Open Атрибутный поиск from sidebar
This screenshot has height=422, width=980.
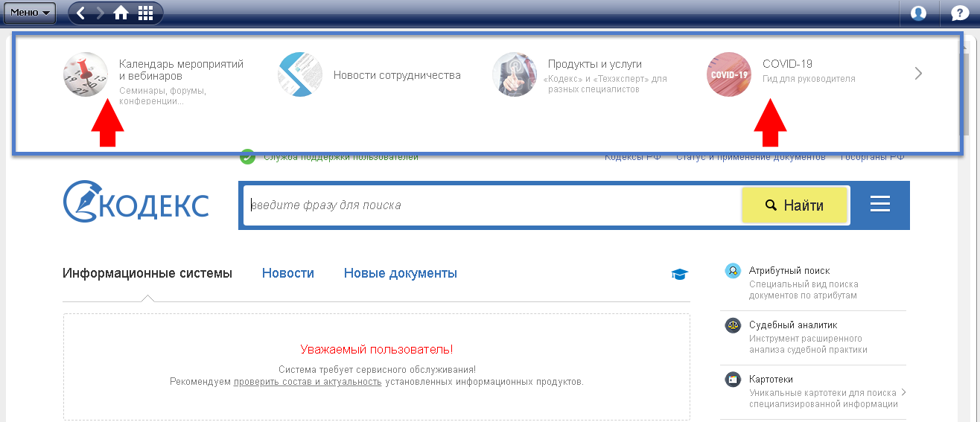(x=789, y=271)
